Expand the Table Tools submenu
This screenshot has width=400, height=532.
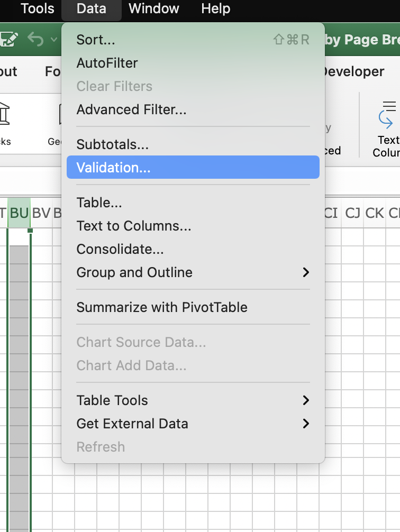click(305, 400)
